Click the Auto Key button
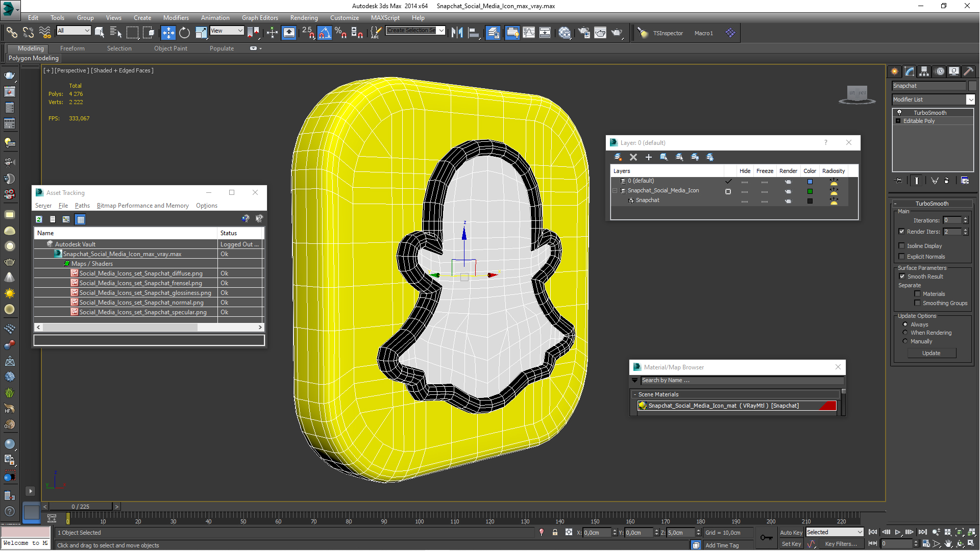Viewport: 980px width, 551px height. coord(791,532)
